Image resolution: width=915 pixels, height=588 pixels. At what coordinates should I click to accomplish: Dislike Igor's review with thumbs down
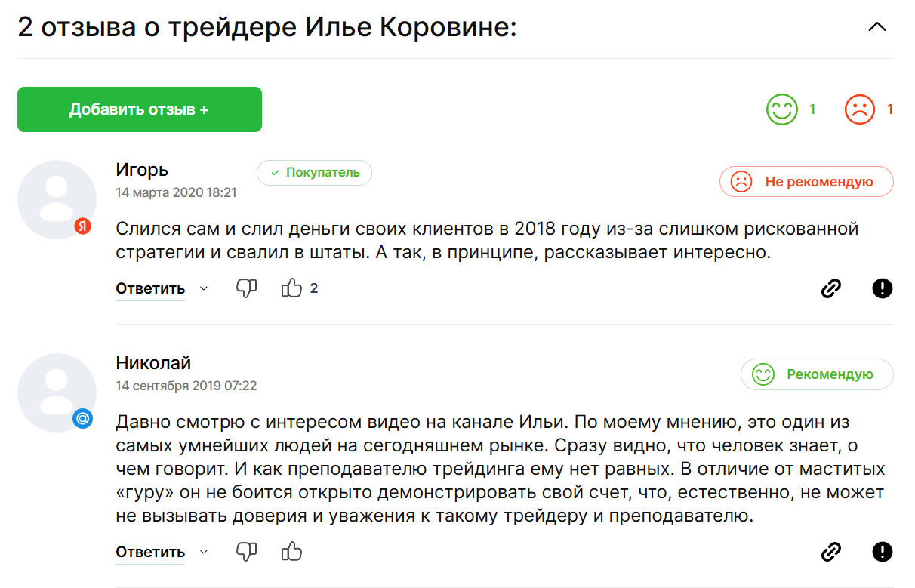click(247, 288)
